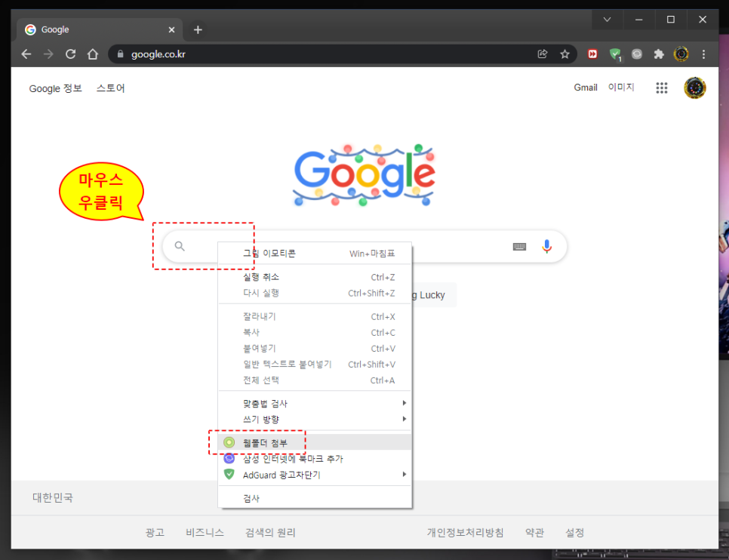The image size is (729, 560).
Task: Click the forward navigation arrow
Action: pyautogui.click(x=48, y=54)
